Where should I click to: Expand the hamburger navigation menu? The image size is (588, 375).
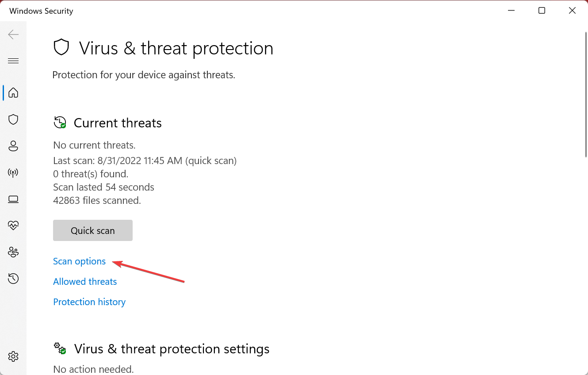(x=13, y=61)
